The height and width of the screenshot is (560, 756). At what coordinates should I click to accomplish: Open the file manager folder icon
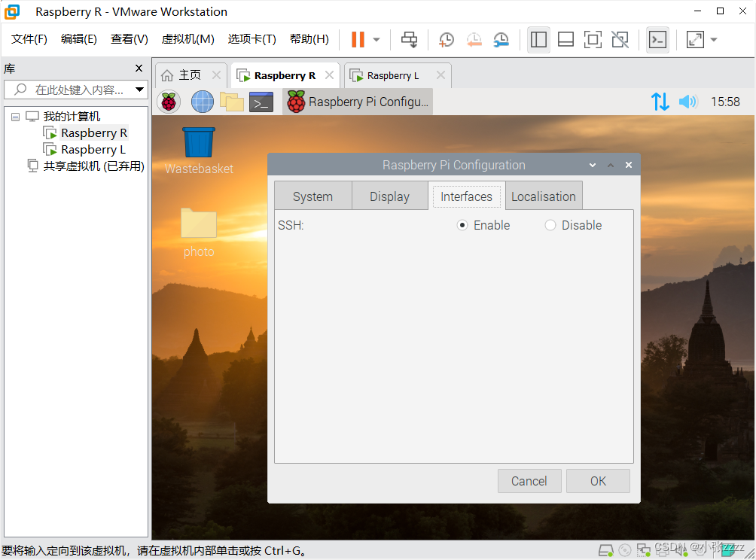pyautogui.click(x=232, y=102)
